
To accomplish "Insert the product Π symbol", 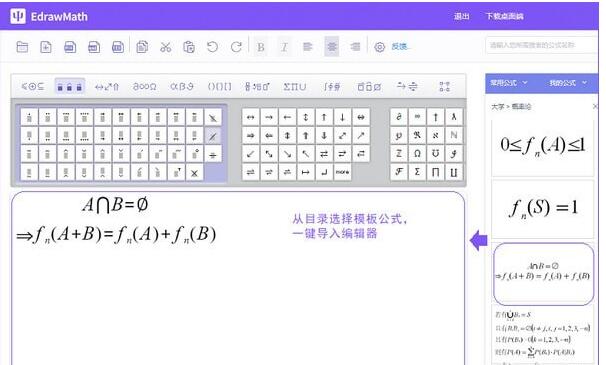I will pyautogui.click(x=436, y=172).
